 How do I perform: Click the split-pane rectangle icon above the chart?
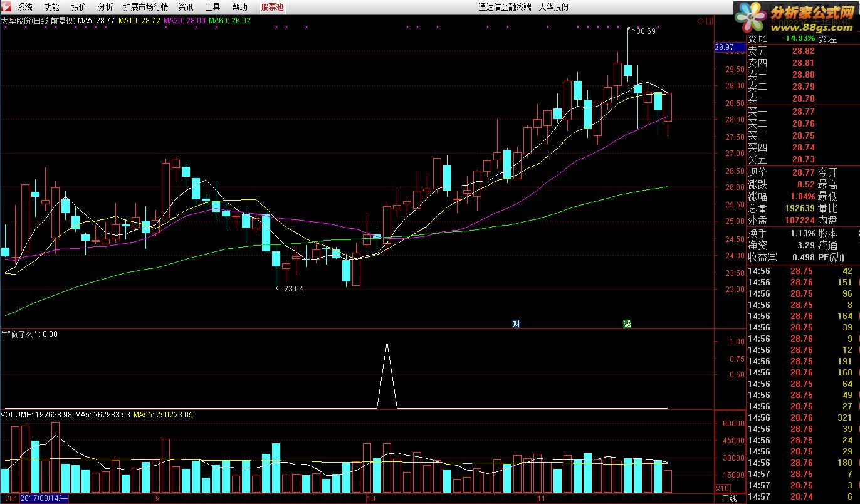tap(709, 21)
